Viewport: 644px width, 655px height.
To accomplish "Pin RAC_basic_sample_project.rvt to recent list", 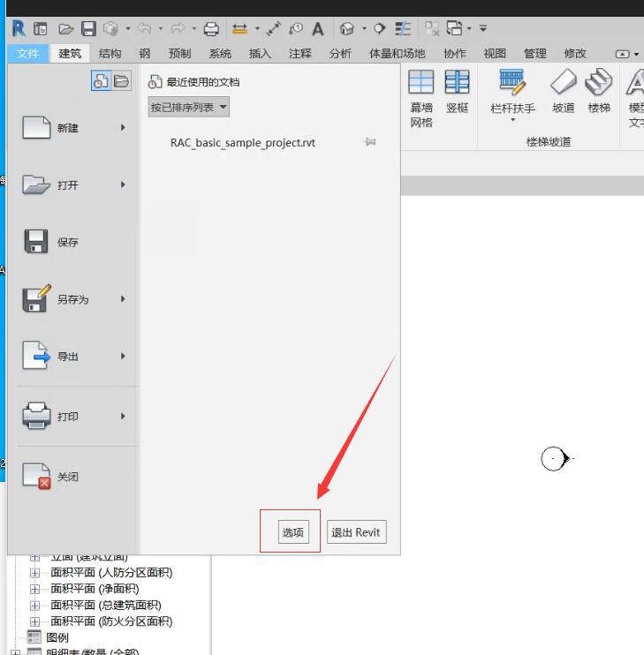I will [x=370, y=142].
